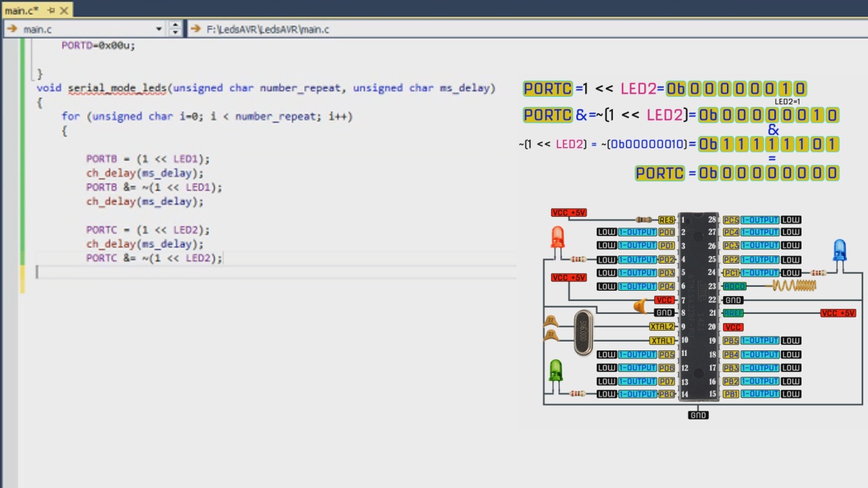Screen dimensions: 868x488
Task: Click the arrow icon beside main.c dropdown
Action: 11,29
